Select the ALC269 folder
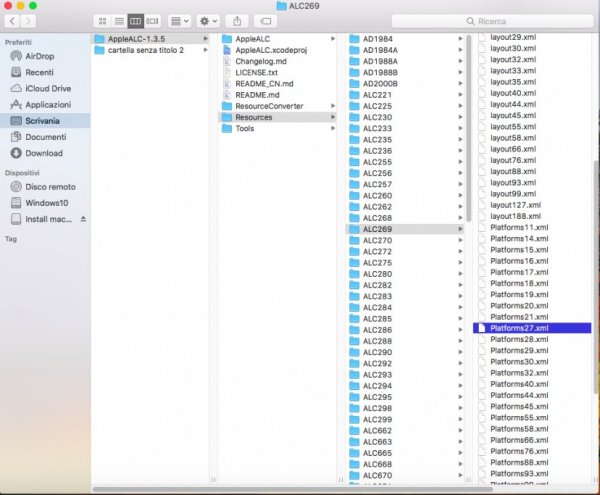This screenshot has height=495, width=600. pos(405,229)
